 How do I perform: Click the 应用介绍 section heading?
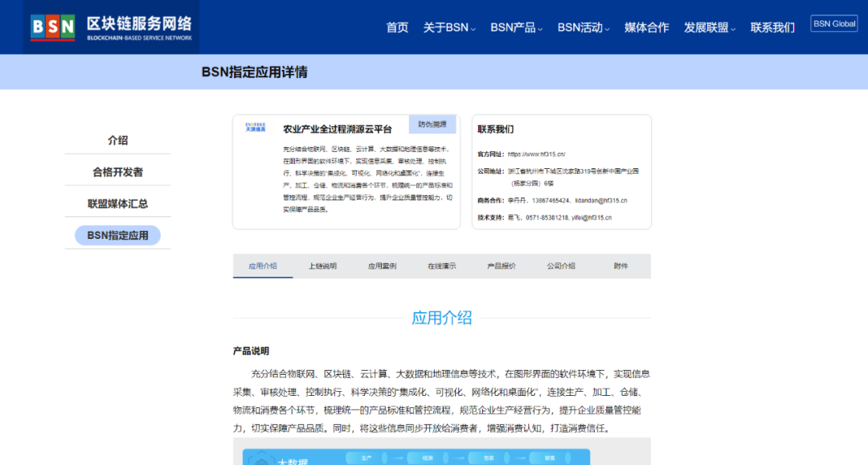pyautogui.click(x=442, y=318)
